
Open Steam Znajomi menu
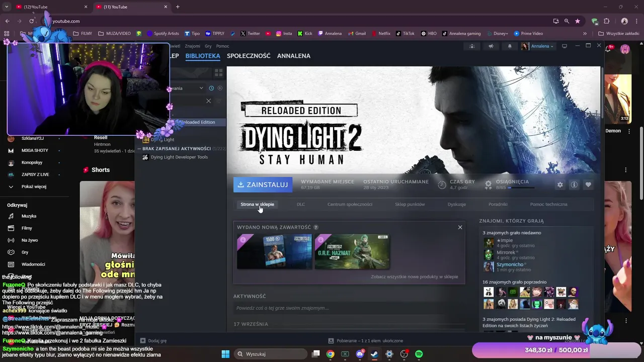tap(192, 46)
